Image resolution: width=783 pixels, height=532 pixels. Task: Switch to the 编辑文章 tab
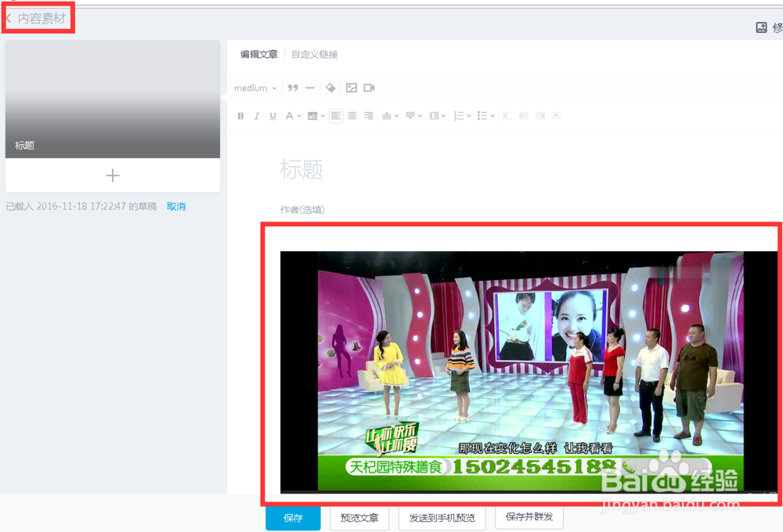click(259, 55)
